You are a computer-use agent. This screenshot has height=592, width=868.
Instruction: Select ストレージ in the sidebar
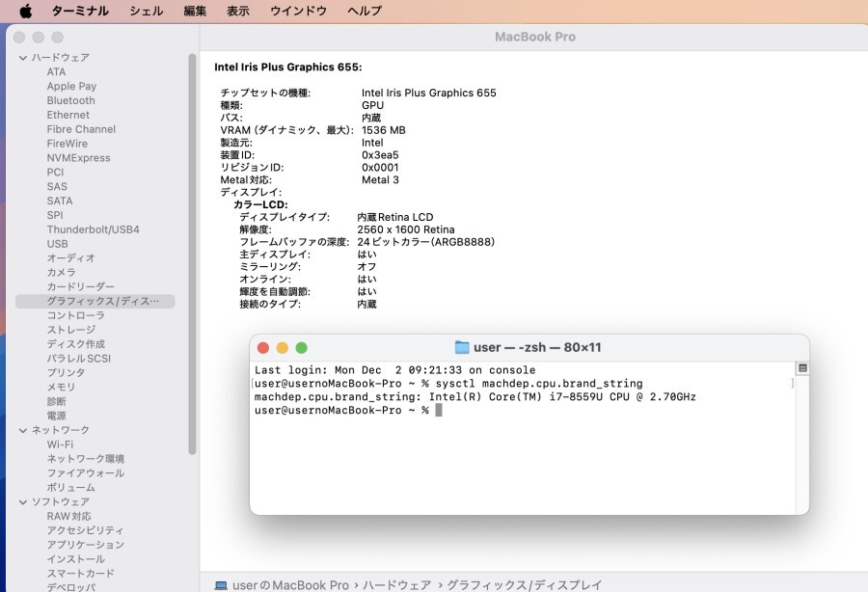pyautogui.click(x=70, y=331)
